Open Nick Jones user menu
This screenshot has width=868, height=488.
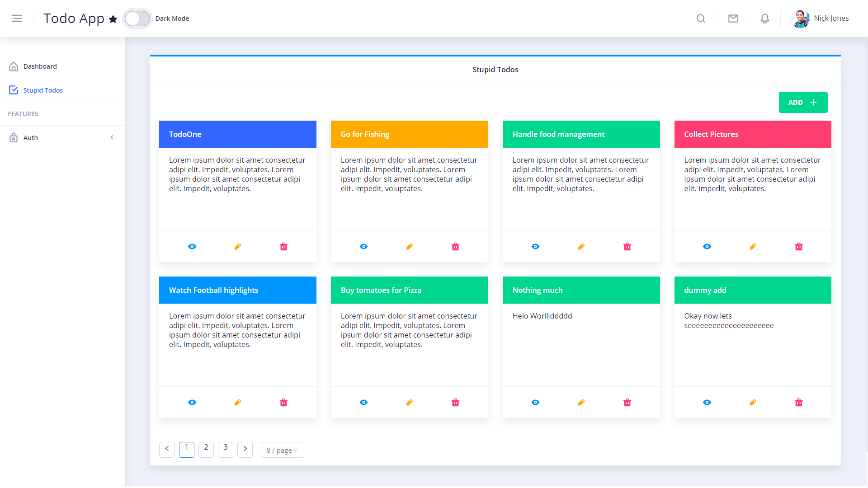(821, 19)
